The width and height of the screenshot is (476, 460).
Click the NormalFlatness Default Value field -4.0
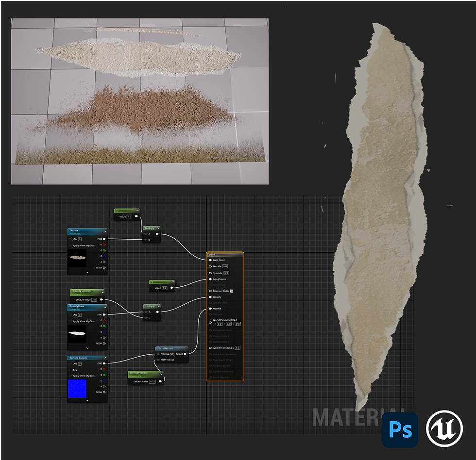pos(153,381)
